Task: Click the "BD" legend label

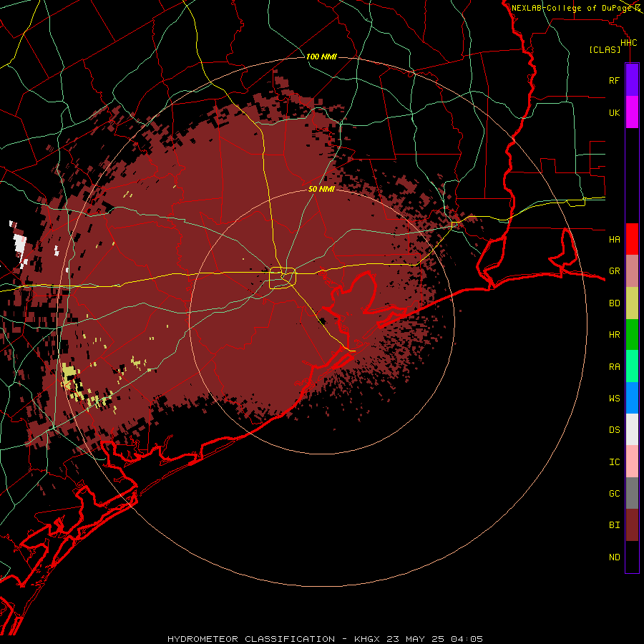Action: (x=614, y=303)
